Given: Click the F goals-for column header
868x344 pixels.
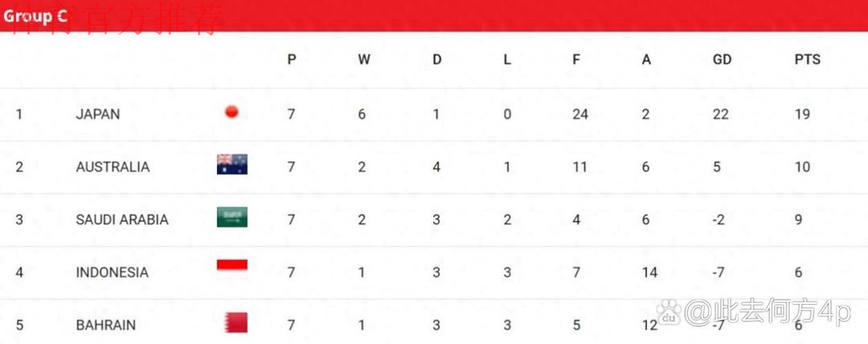Looking at the screenshot, I should (x=576, y=60).
